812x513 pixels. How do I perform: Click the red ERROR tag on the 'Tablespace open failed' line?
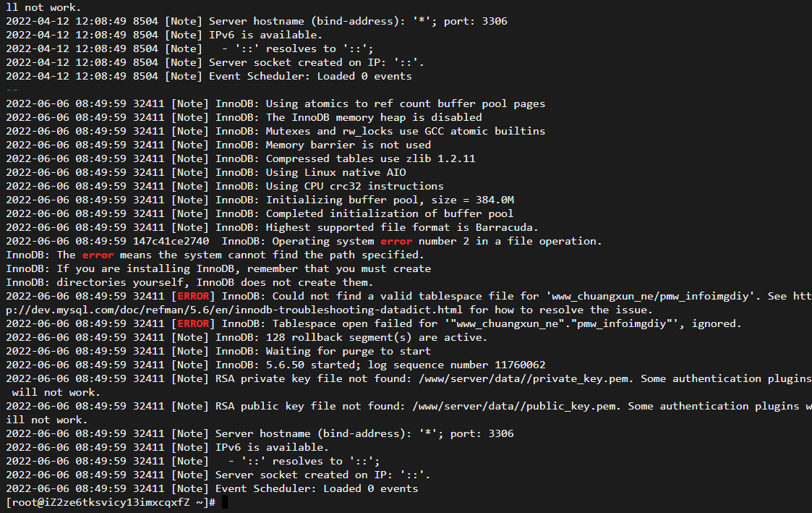click(190, 323)
